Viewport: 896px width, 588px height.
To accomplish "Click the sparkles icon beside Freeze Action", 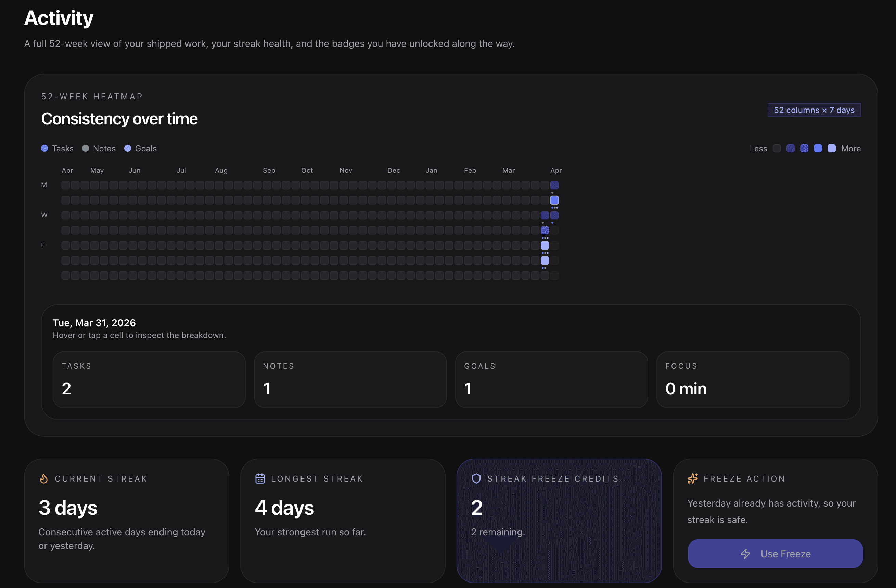I will tap(692, 478).
